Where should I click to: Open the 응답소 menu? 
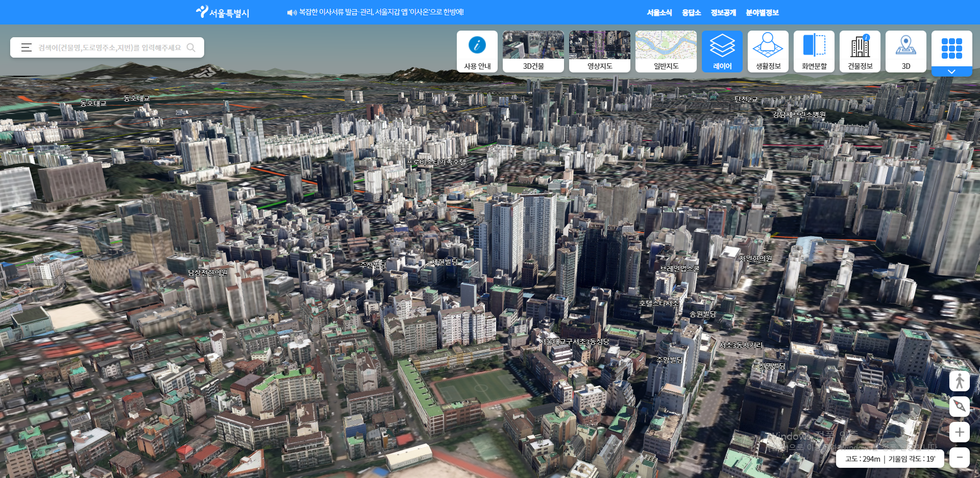pos(692,12)
